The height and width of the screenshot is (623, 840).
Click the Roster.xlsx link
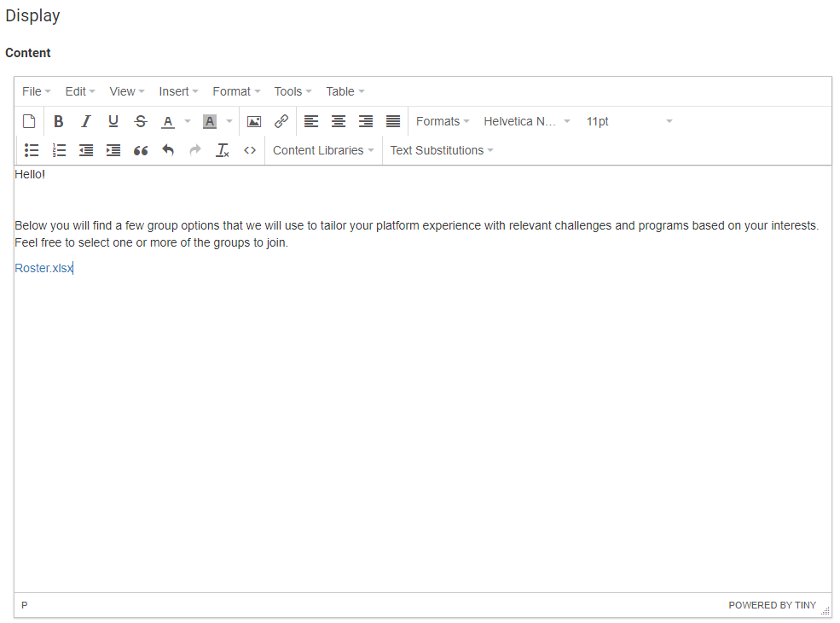pyautogui.click(x=43, y=268)
